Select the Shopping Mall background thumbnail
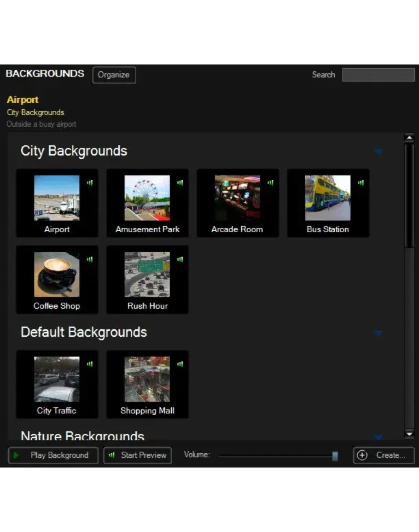 [147, 380]
